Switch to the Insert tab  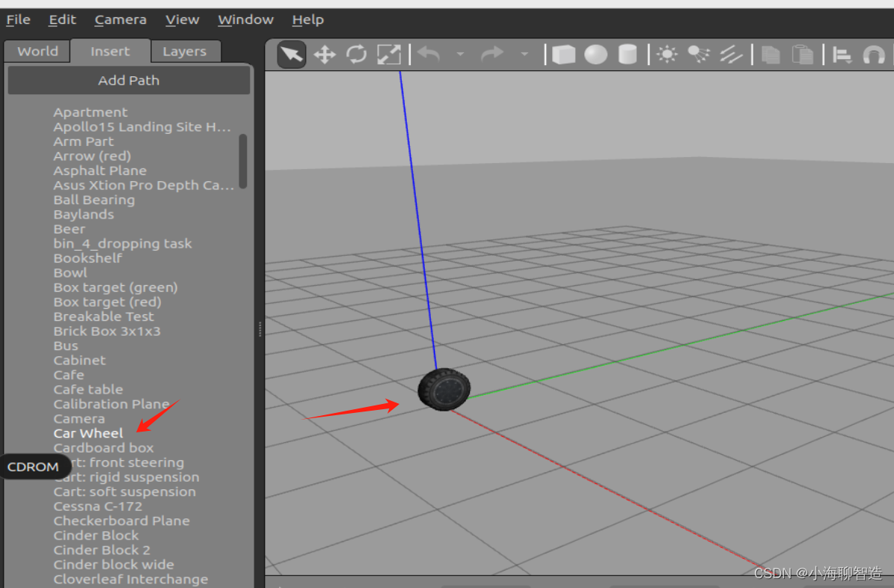(110, 52)
